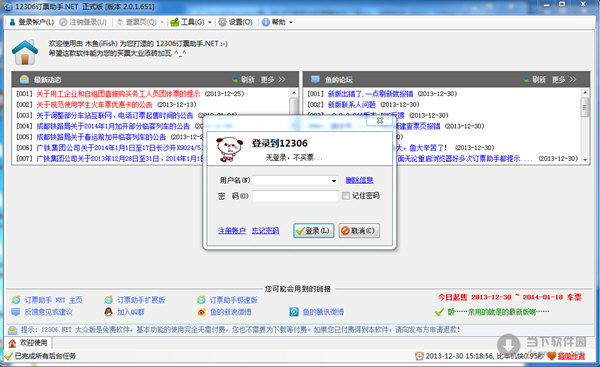The width and height of the screenshot is (600, 367).
Task: Open the 注册帐户 link
Action: point(232,231)
